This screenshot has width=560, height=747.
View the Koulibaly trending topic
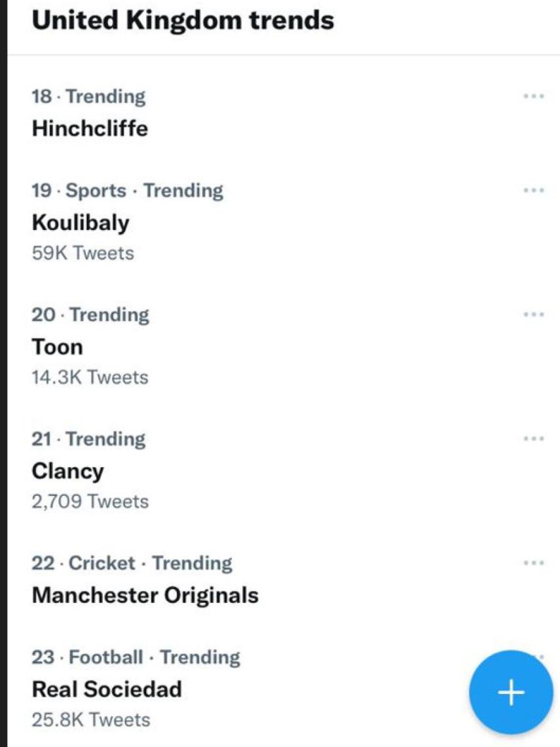[x=81, y=222]
